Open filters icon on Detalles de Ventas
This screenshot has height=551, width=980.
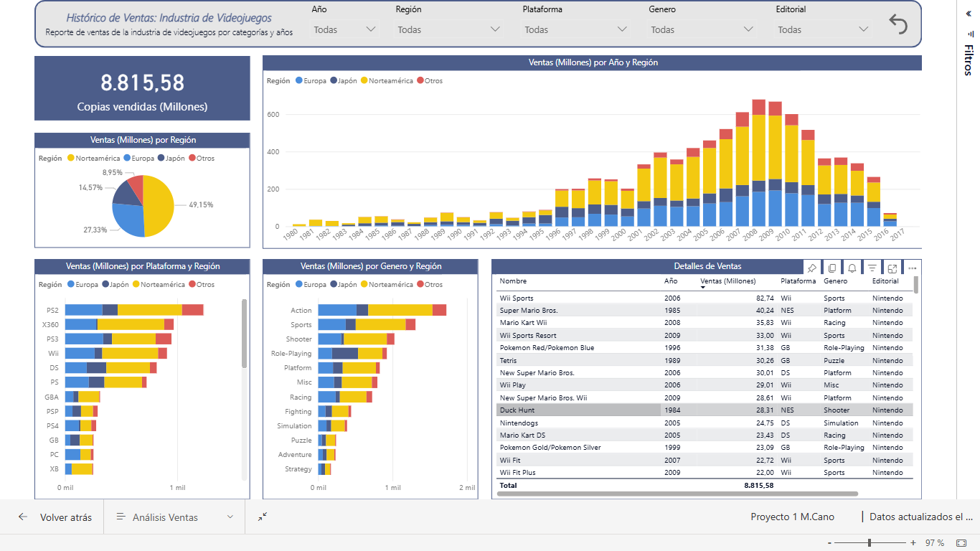coord(872,268)
